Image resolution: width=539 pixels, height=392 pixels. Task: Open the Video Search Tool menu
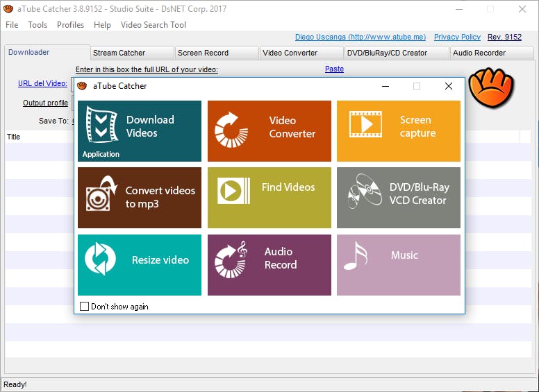tap(154, 25)
